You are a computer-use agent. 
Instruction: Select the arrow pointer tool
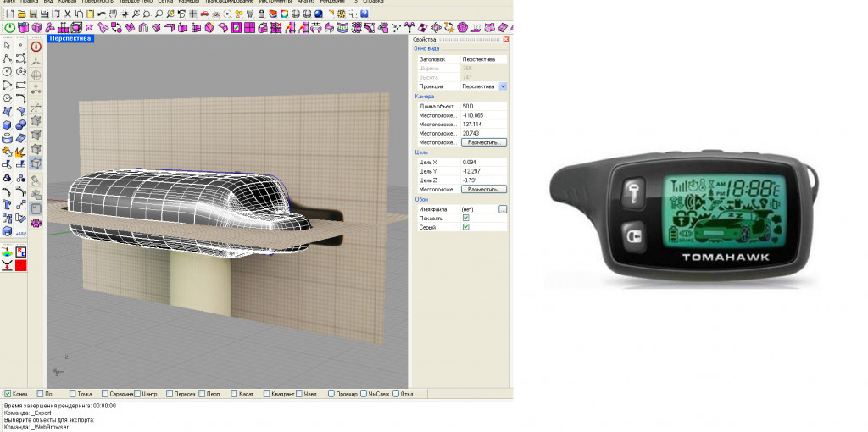click(x=7, y=45)
